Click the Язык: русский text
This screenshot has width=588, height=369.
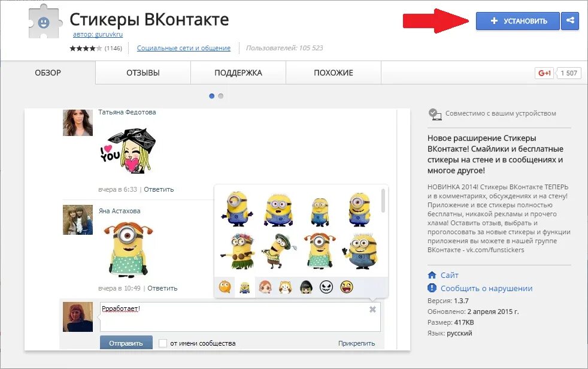click(450, 333)
